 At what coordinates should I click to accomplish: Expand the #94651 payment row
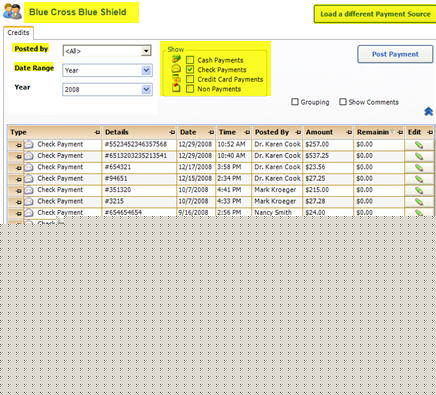pyautogui.click(x=19, y=179)
